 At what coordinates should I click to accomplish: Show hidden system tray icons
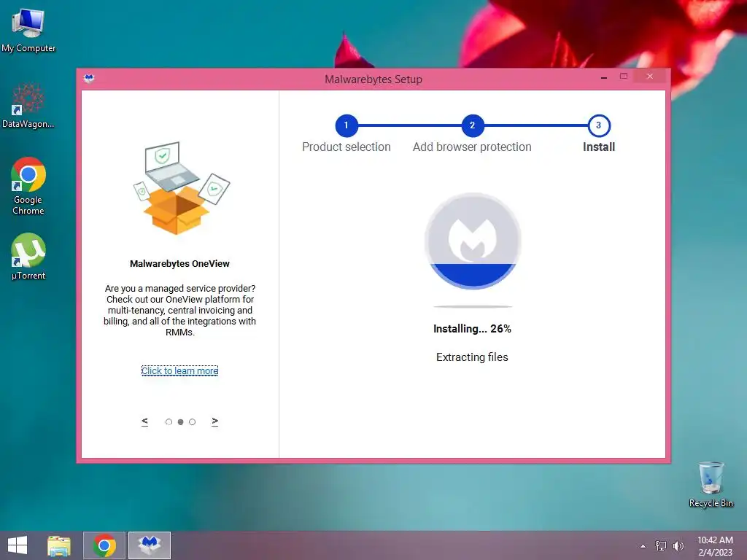(643, 546)
